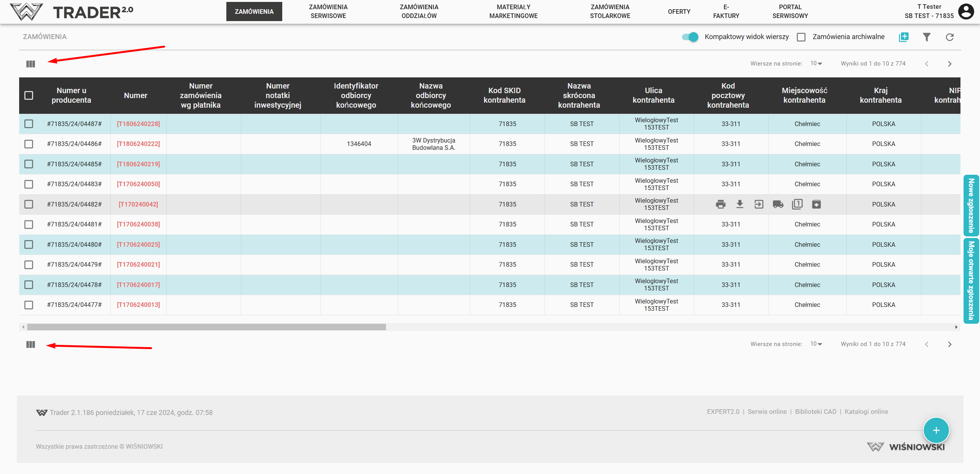Click the archive box icon in the hovered row
This screenshot has width=980, height=474.
click(816, 204)
